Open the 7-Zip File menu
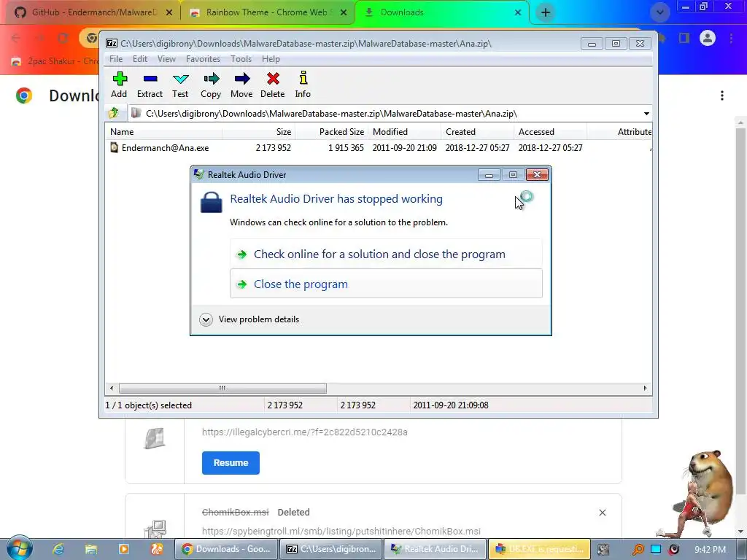 click(x=116, y=59)
